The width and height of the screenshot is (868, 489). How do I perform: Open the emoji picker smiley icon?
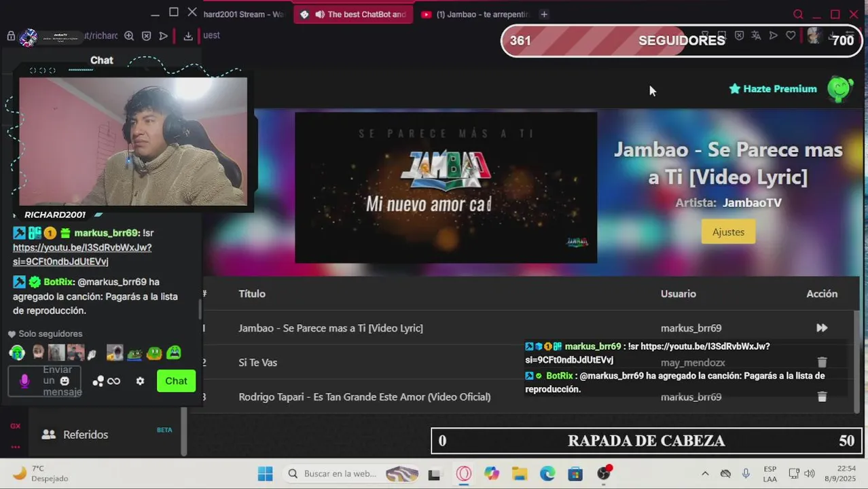(x=65, y=381)
